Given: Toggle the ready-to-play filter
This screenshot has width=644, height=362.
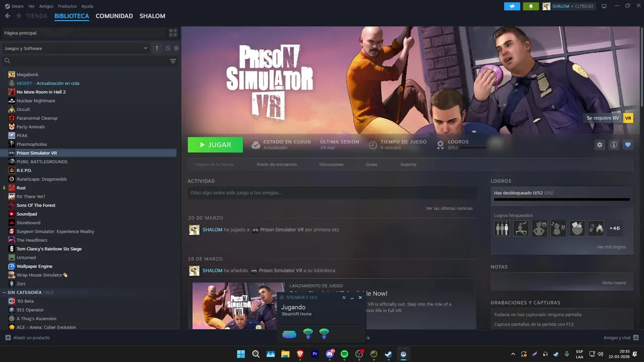Looking at the screenshot, I should tap(177, 48).
